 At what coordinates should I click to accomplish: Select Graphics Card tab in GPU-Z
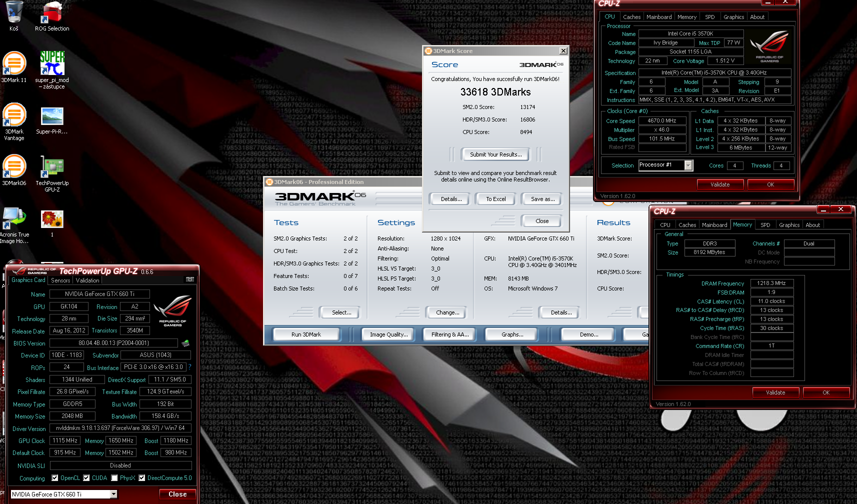28,280
